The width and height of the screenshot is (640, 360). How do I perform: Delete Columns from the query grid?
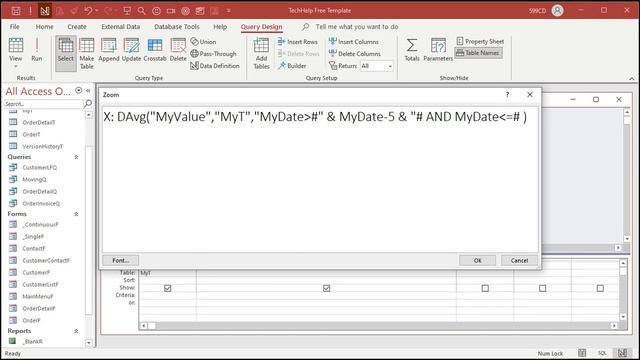tap(355, 53)
